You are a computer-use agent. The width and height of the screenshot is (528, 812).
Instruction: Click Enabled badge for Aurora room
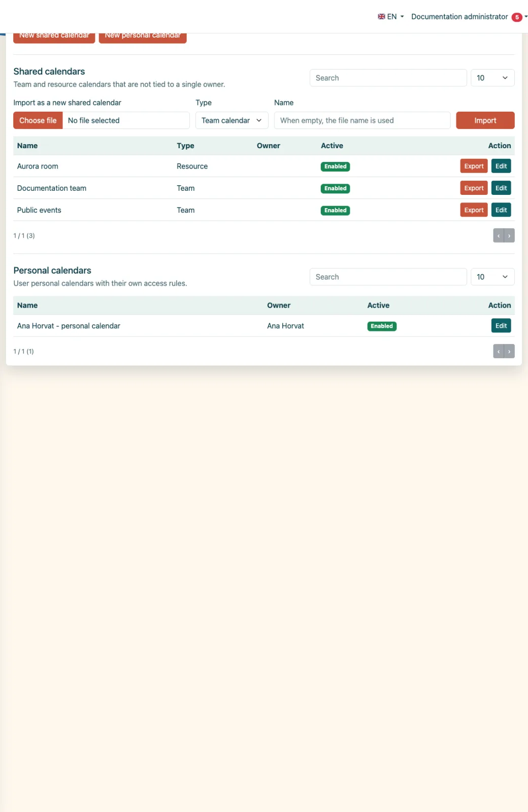click(x=335, y=166)
